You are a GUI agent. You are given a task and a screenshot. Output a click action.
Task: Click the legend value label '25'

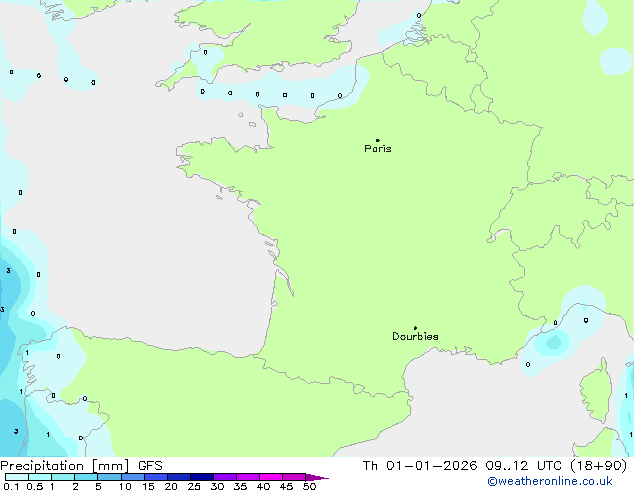(194, 486)
